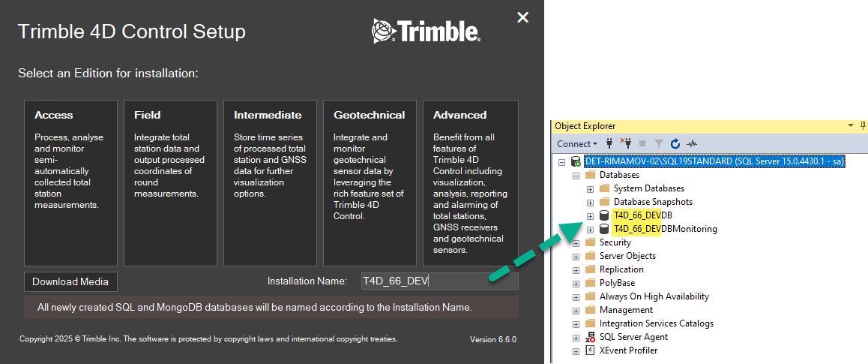
Task: Expand the System Databases folder
Action: 590,188
